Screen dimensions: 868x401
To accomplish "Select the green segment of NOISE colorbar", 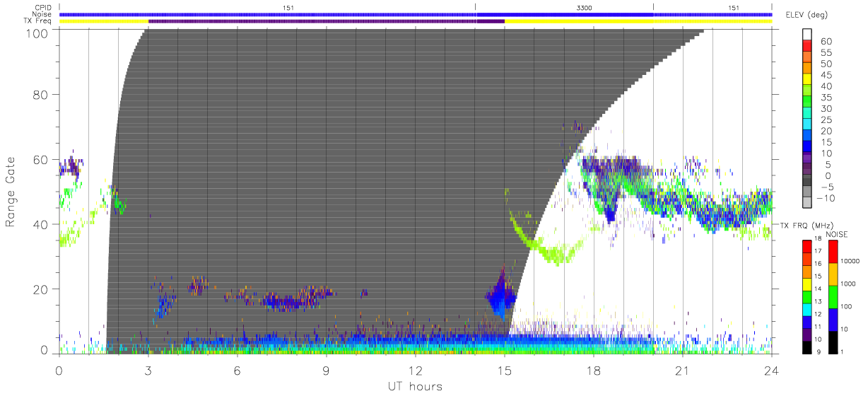I will pyautogui.click(x=832, y=296).
